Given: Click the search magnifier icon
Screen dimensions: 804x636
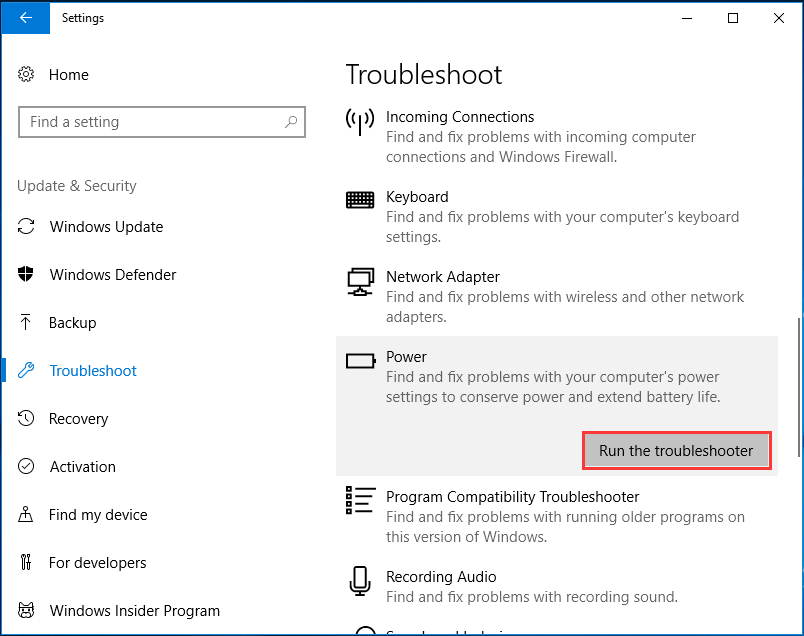Looking at the screenshot, I should (291, 122).
